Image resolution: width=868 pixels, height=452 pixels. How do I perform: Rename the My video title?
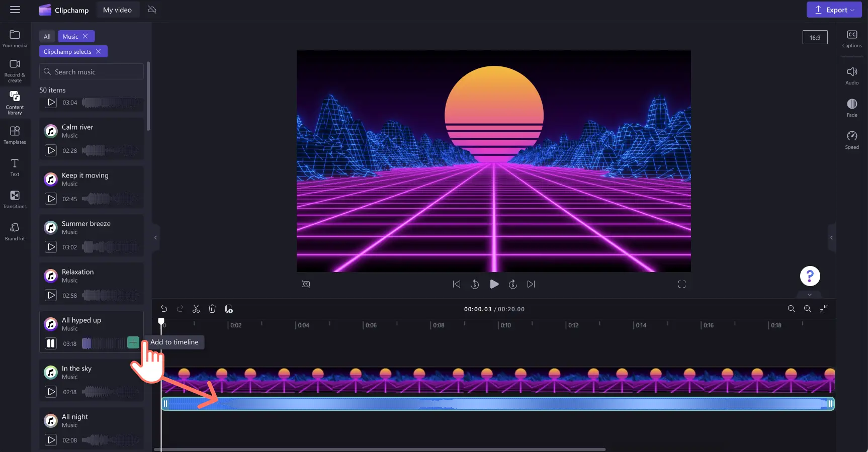[x=117, y=10]
